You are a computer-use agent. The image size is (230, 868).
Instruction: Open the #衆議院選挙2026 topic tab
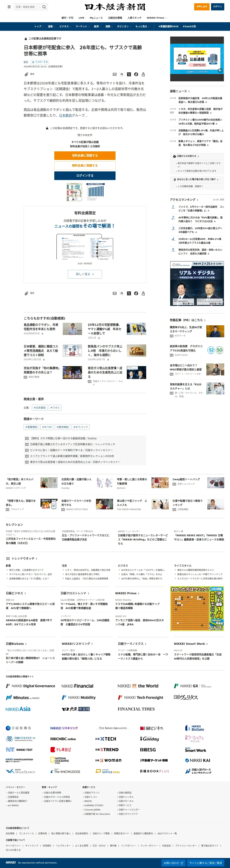pyautogui.click(x=168, y=26)
